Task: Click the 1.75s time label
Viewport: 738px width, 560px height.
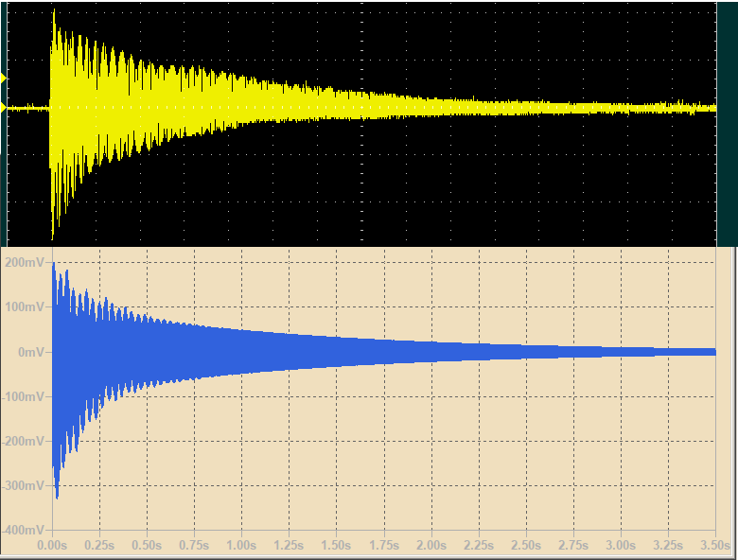Action: (384, 546)
